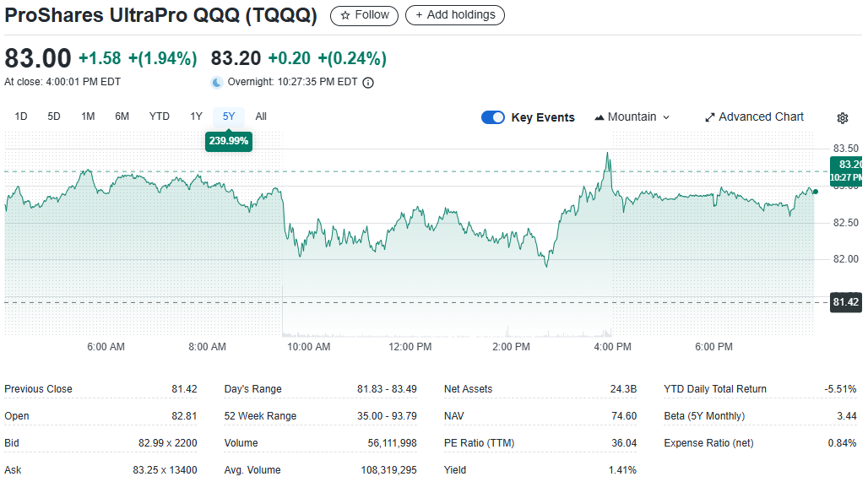
Task: Follow the TQQQ ticker
Action: (x=364, y=15)
